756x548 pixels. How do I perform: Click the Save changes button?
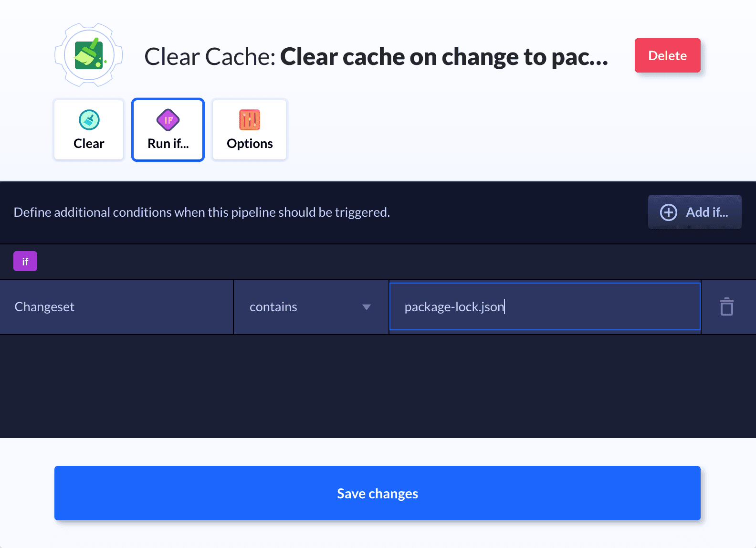(377, 493)
